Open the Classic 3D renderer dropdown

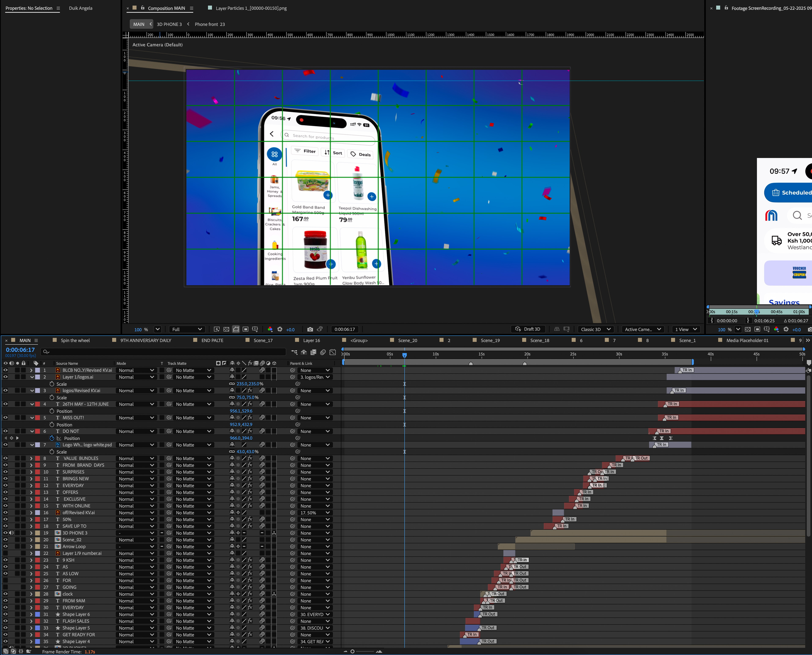595,329
